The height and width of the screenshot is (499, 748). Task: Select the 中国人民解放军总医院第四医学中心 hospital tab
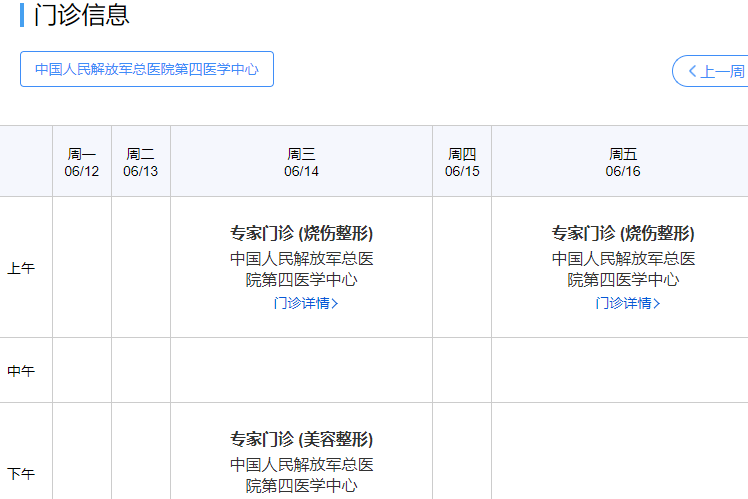point(147,69)
